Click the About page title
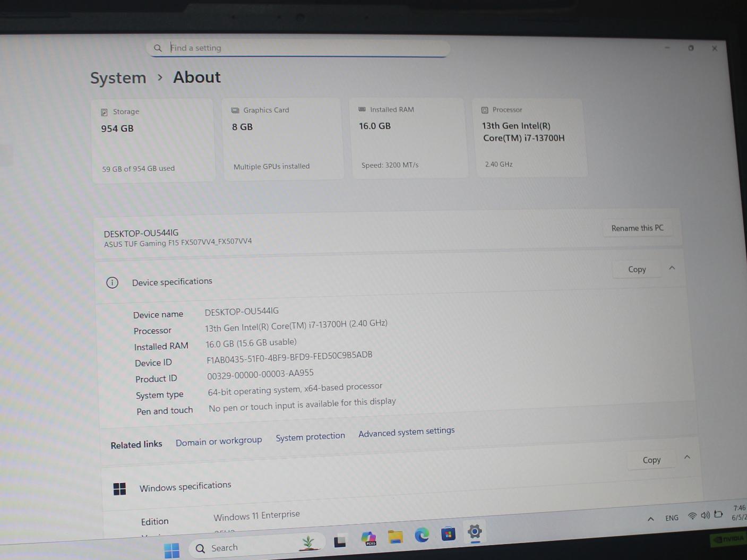 [196, 77]
